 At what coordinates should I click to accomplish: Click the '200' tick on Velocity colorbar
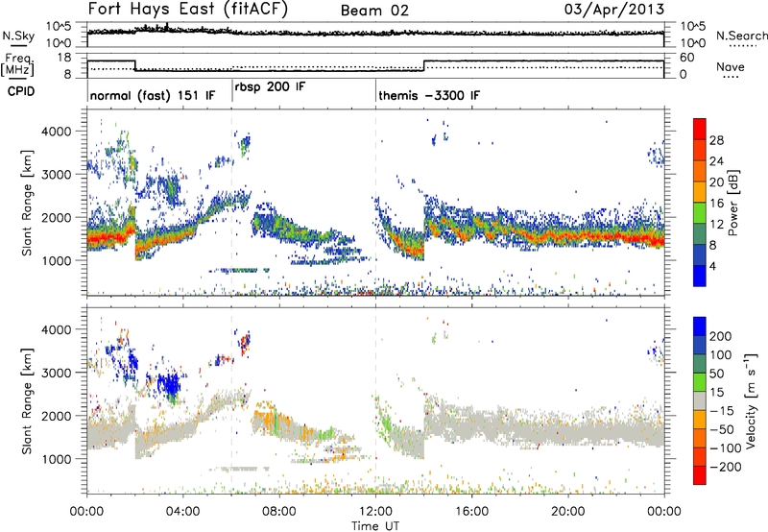point(721,336)
